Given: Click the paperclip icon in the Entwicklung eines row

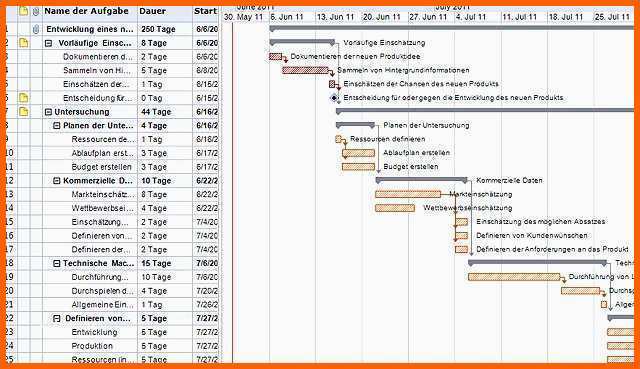Looking at the screenshot, I should point(36,29).
